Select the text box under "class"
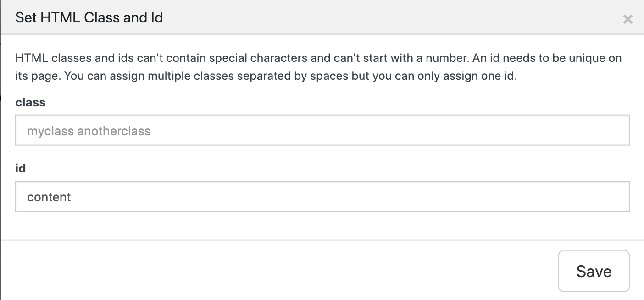Viewport: 644px width, 300px height. [322, 131]
